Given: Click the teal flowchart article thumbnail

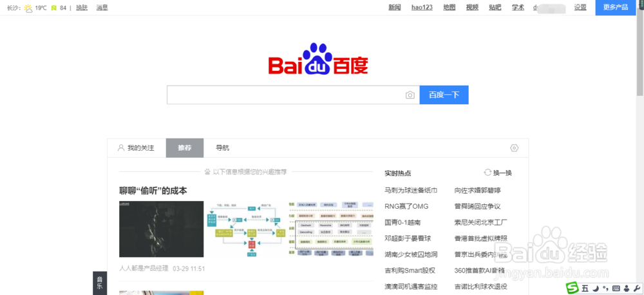Looking at the screenshot, I should (x=246, y=229).
